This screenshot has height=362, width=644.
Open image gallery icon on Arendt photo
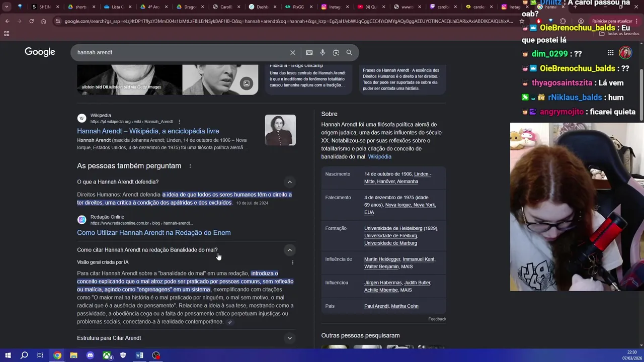pyautogui.click(x=247, y=84)
